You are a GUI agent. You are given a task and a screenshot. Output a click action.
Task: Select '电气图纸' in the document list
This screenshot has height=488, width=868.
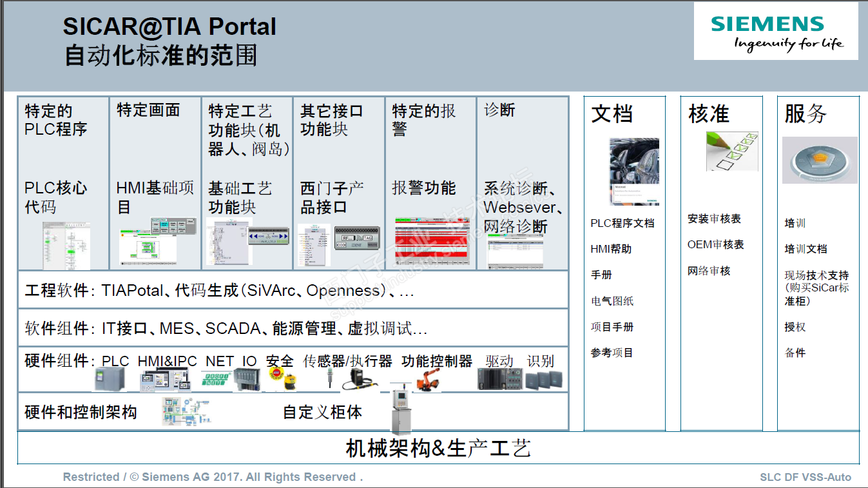[x=612, y=301]
